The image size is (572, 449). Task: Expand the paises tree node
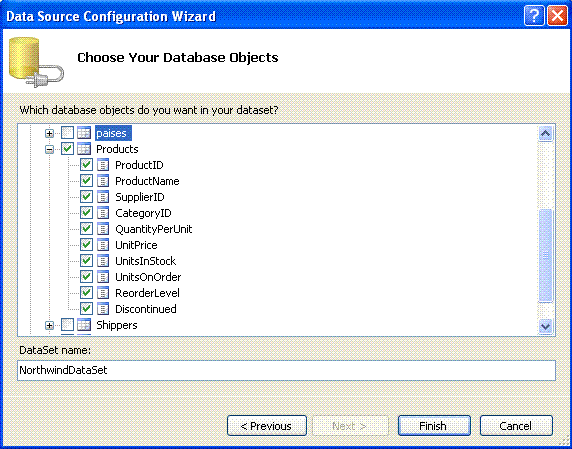49,133
